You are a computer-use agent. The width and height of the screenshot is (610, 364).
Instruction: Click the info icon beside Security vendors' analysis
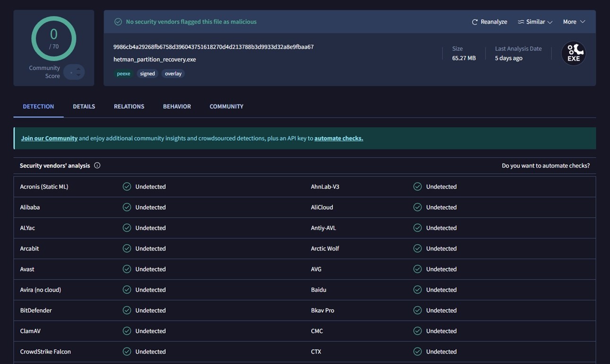(x=97, y=165)
